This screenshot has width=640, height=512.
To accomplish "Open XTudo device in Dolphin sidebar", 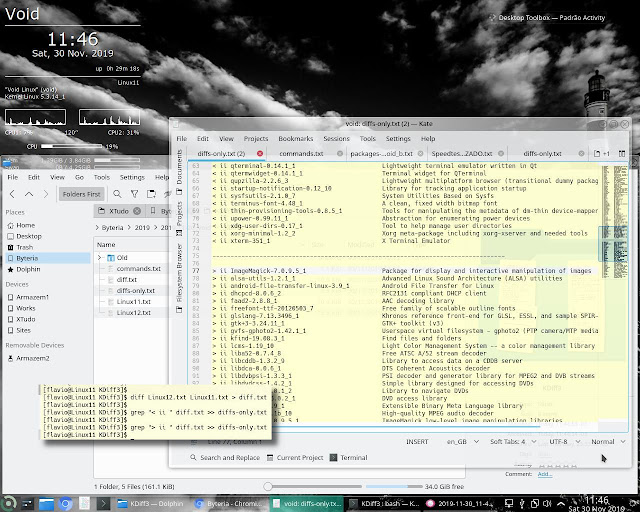I will [26, 319].
